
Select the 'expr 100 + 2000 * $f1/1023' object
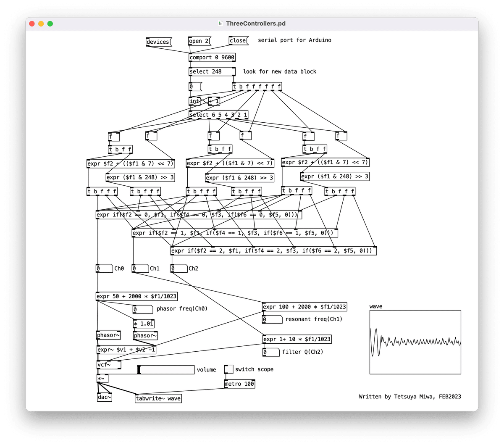pos(304,307)
